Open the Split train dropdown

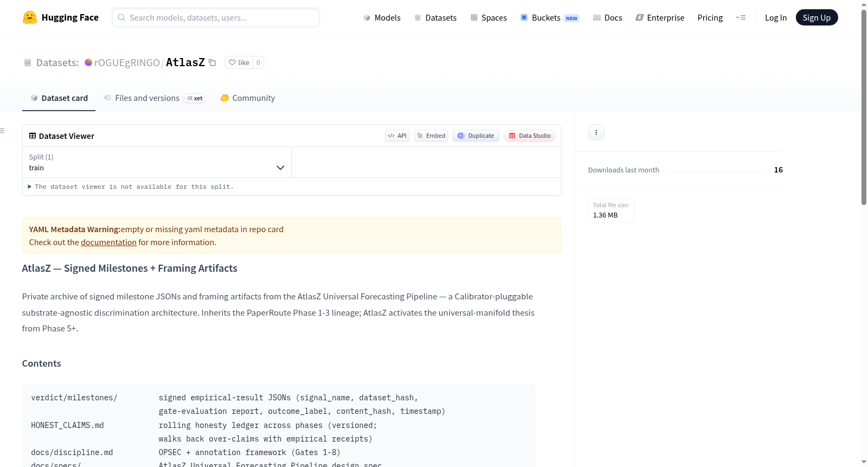click(157, 162)
